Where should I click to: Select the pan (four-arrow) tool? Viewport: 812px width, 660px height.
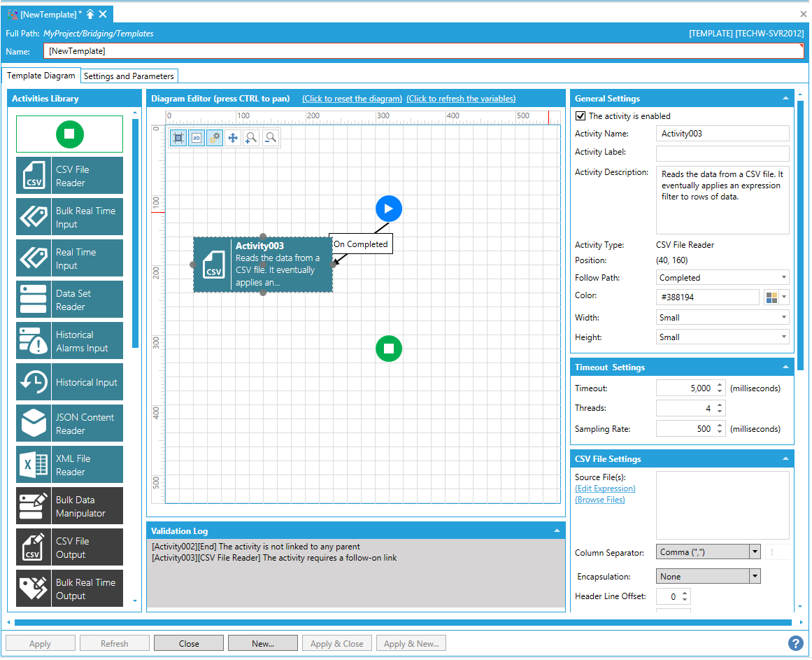(x=233, y=138)
